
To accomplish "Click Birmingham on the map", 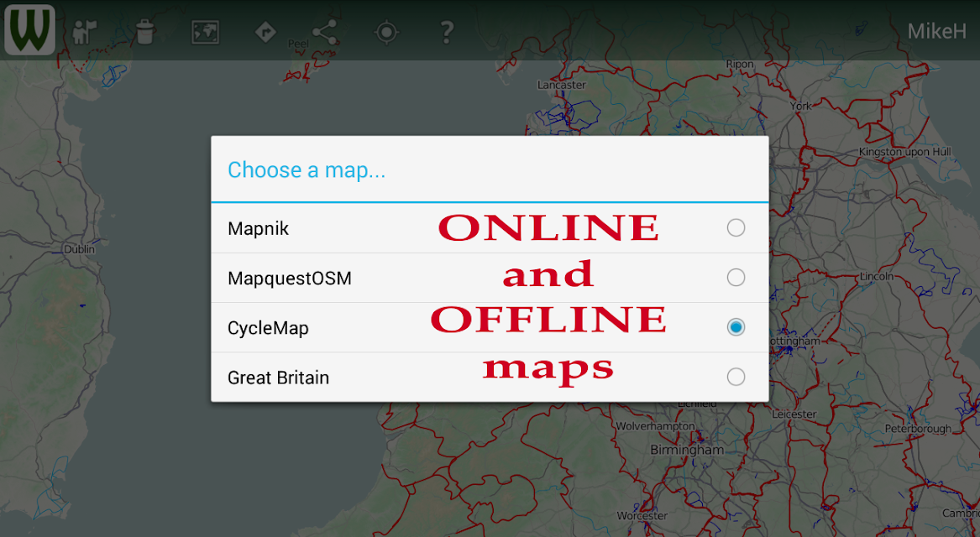I will tap(687, 450).
